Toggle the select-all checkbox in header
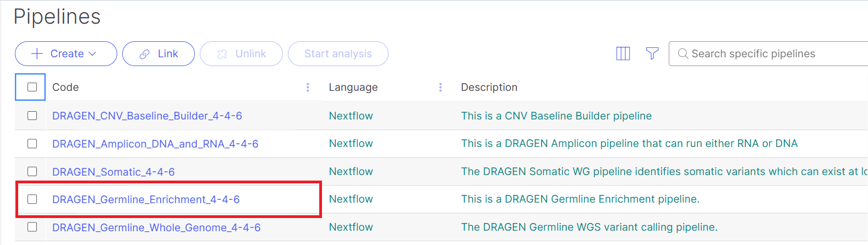Image resolution: width=868 pixels, height=245 pixels. 32,87
